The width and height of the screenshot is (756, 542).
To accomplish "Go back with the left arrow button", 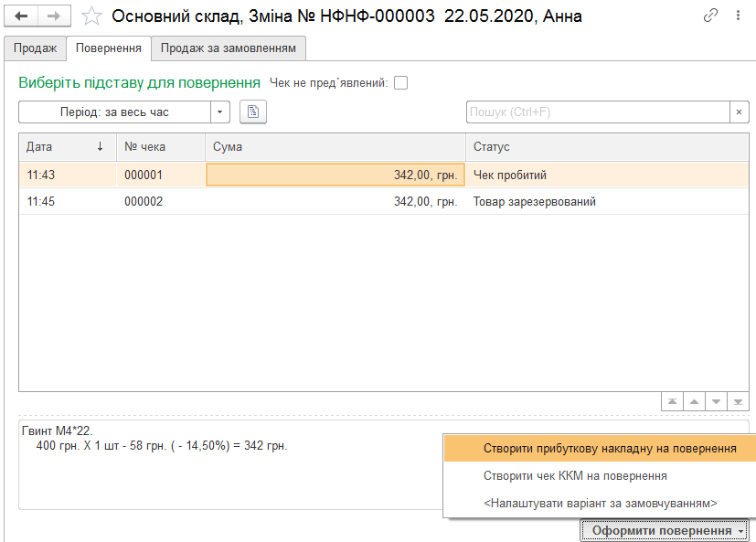I will click(x=21, y=16).
